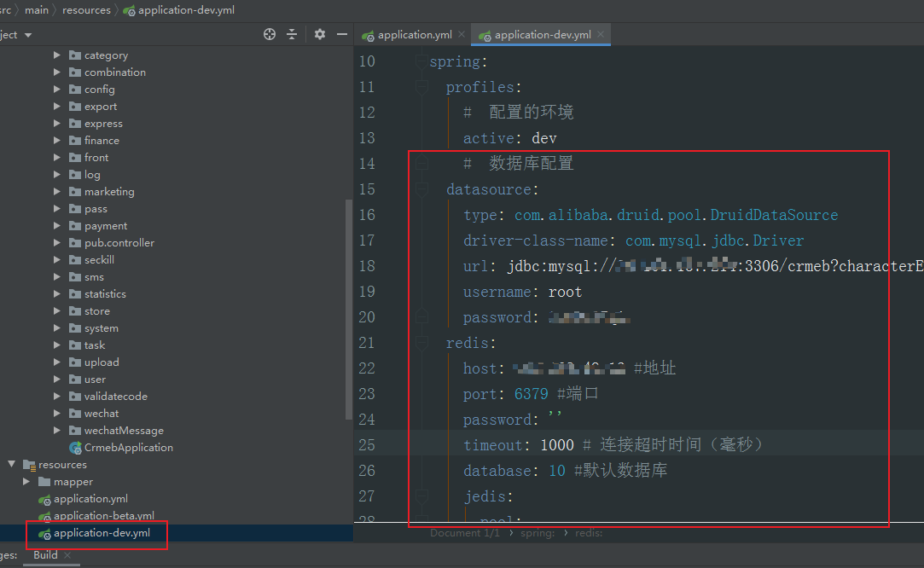Image resolution: width=924 pixels, height=568 pixels.
Task: Close the application-dev.yml tab
Action: coord(601,34)
